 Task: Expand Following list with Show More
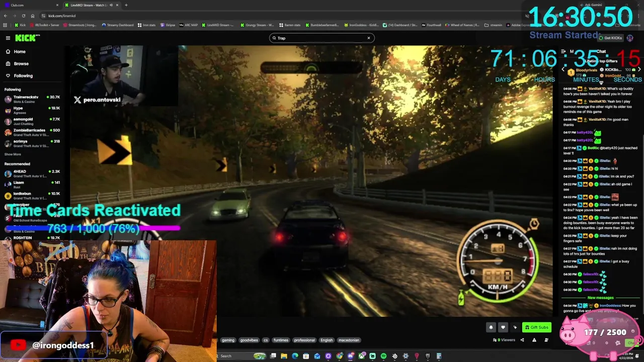click(13, 154)
